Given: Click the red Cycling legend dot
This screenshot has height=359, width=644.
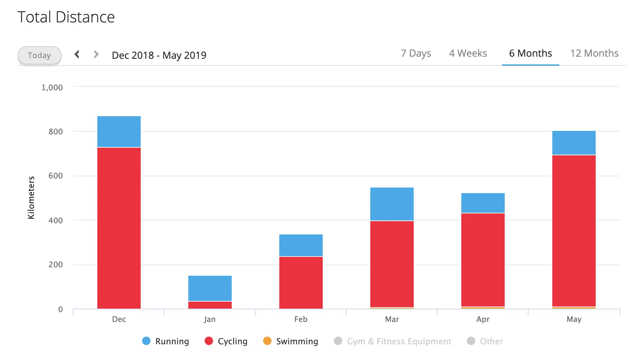Looking at the screenshot, I should 209,341.
